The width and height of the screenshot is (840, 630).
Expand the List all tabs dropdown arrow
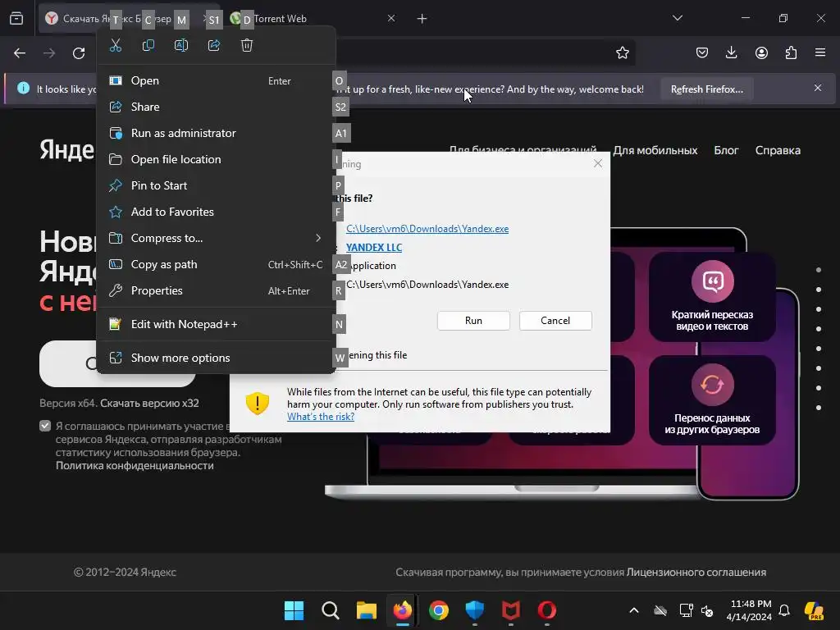coord(677,18)
